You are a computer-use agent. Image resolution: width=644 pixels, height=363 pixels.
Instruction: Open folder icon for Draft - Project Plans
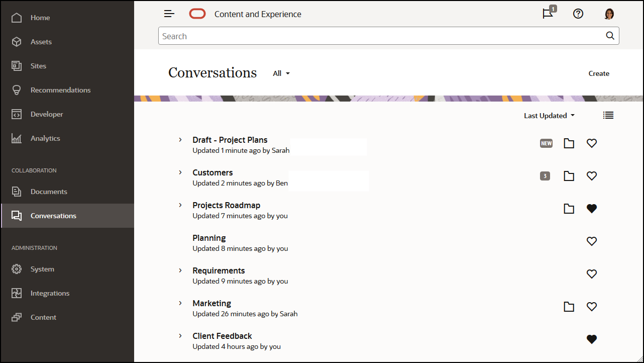coord(569,144)
